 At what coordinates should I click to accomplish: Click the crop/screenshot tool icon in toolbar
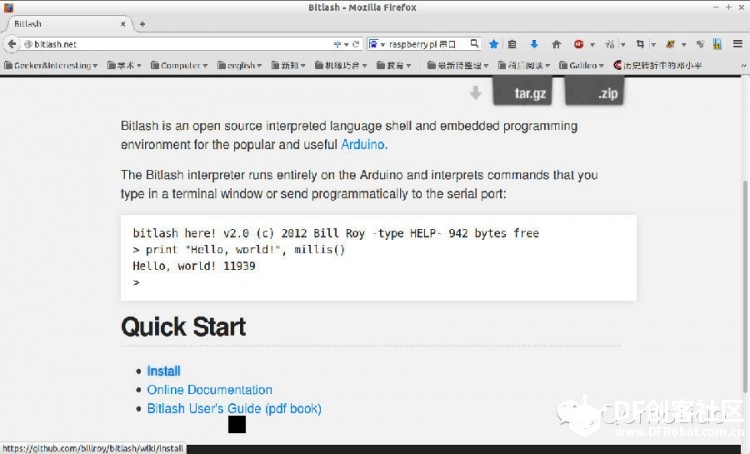(640, 44)
